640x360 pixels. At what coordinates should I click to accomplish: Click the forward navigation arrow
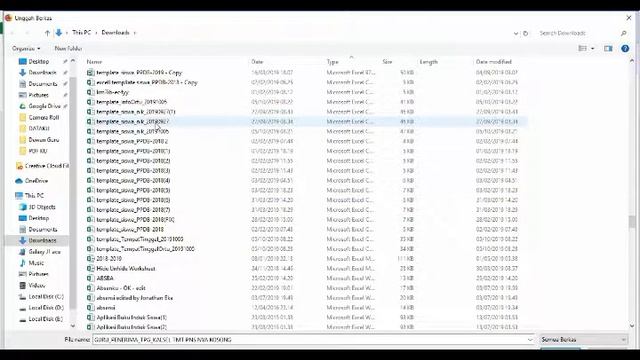27,33
